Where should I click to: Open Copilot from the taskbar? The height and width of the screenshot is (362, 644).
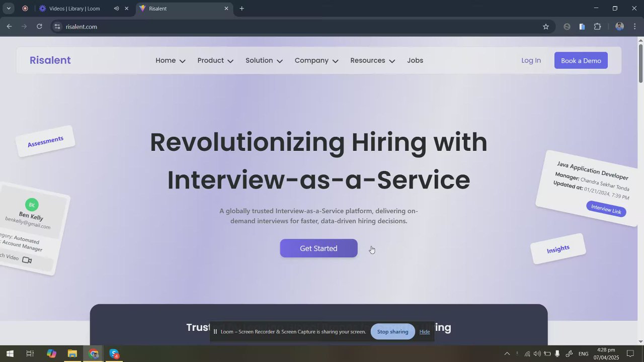point(51,354)
